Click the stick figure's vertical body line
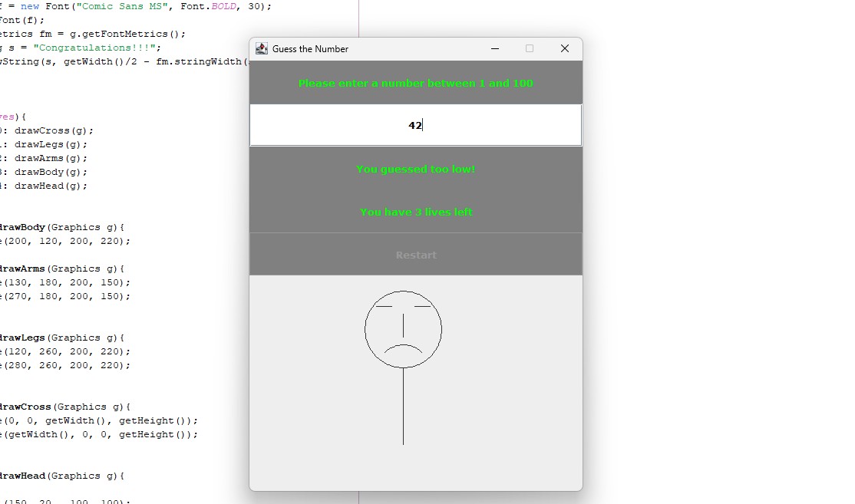Image resolution: width=855 pixels, height=504 pixels. coord(403,407)
